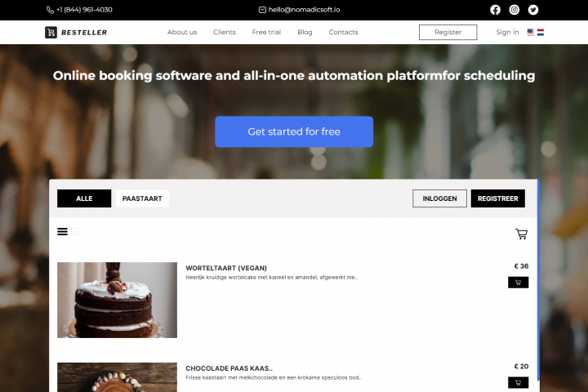Screen dimensions: 588x392
Task: Add Worteltaart (Vegan) to cart
Action: [519, 283]
